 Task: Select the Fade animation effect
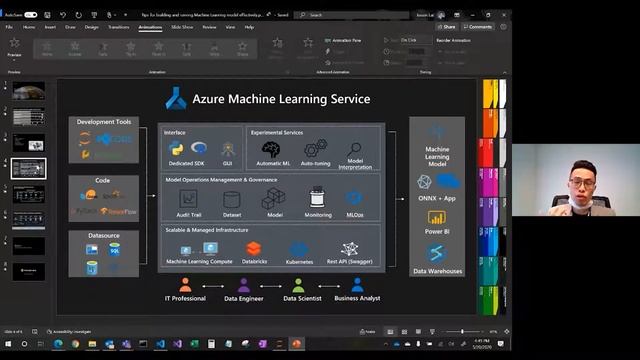(x=103, y=49)
